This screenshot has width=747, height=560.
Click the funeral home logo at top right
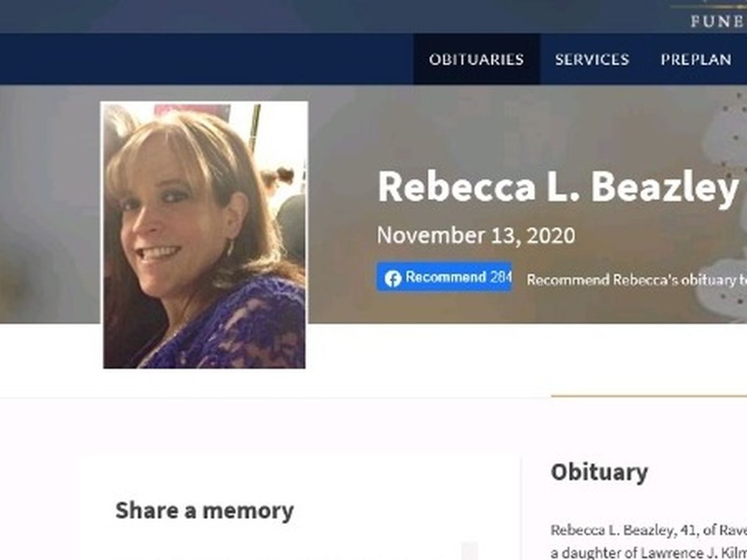coord(716,16)
